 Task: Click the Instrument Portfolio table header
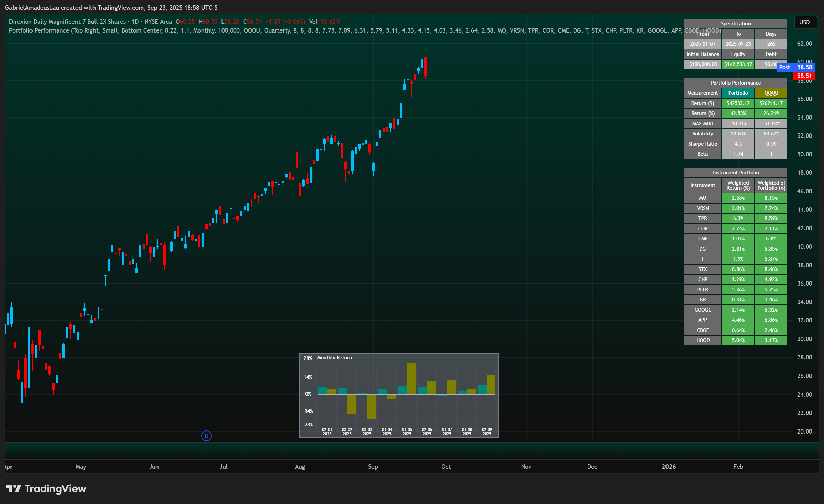click(x=736, y=173)
